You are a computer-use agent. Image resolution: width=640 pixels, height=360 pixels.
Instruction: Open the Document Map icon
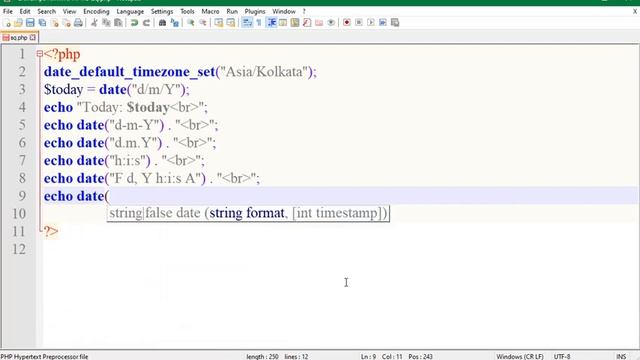click(295, 23)
